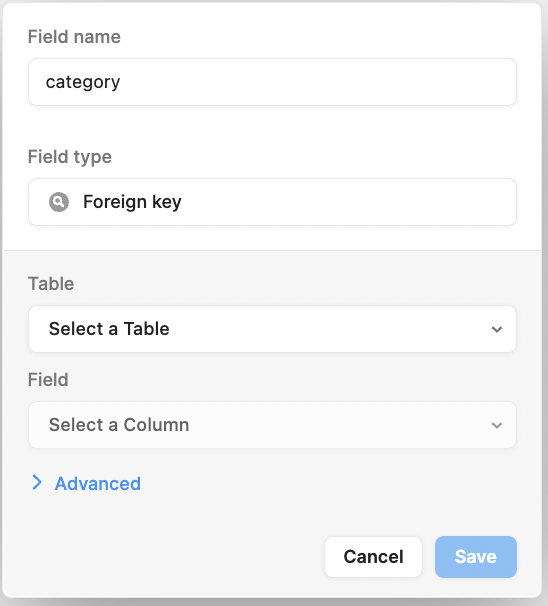Click the Field type label
Screen dimensions: 548x606
pos(70,157)
